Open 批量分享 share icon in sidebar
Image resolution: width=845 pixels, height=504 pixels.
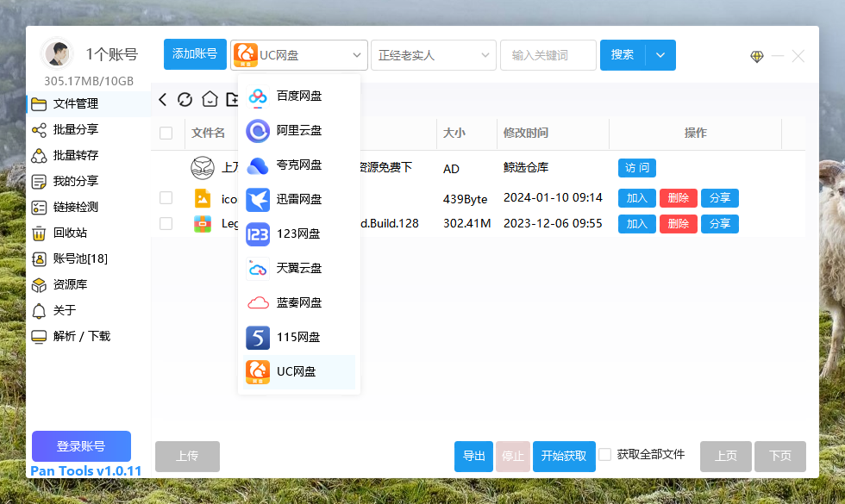pyautogui.click(x=39, y=129)
